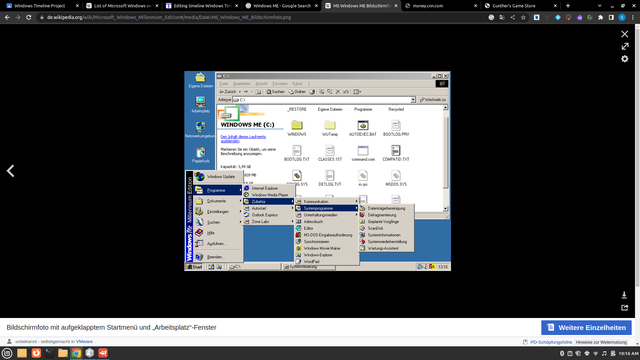Click the clock showing 10:16 AM
Image resolution: width=640 pixels, height=360 pixels.
pos(628,353)
